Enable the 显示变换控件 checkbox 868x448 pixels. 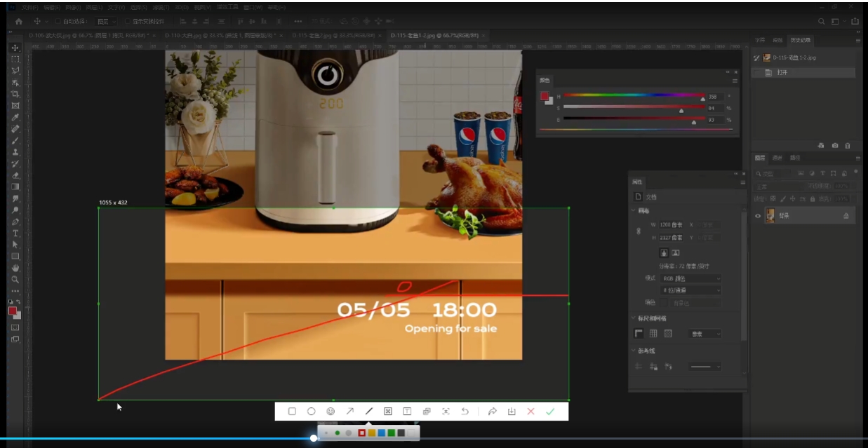tap(128, 22)
